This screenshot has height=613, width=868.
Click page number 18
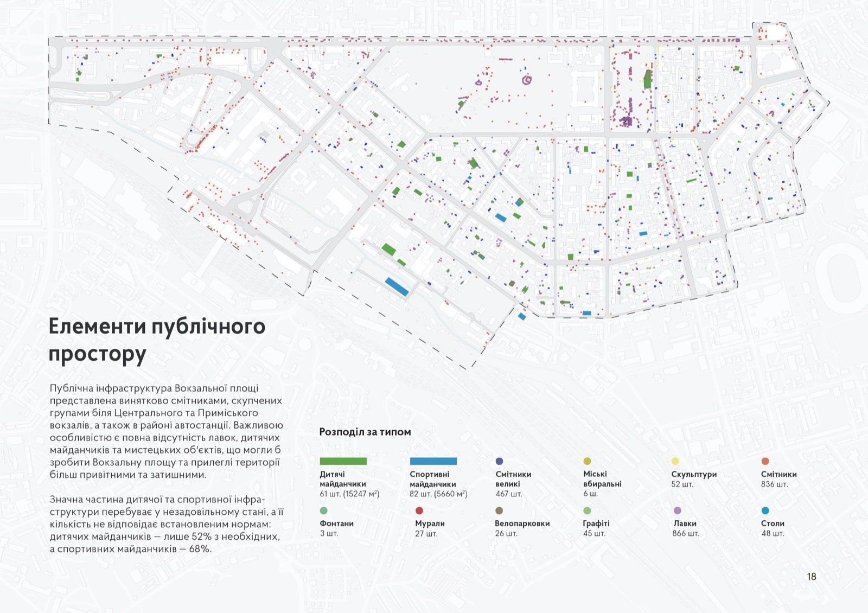pos(811,577)
